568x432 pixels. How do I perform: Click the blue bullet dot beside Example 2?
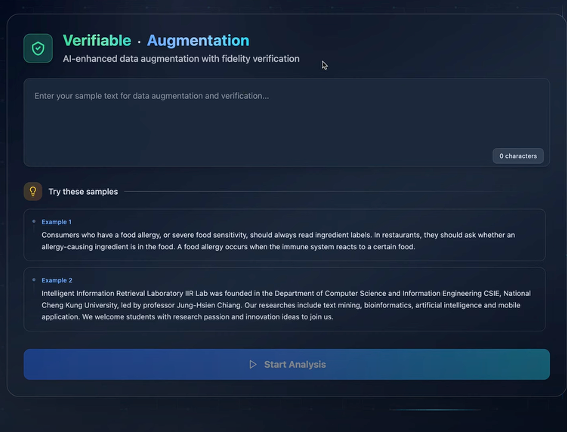(x=34, y=280)
